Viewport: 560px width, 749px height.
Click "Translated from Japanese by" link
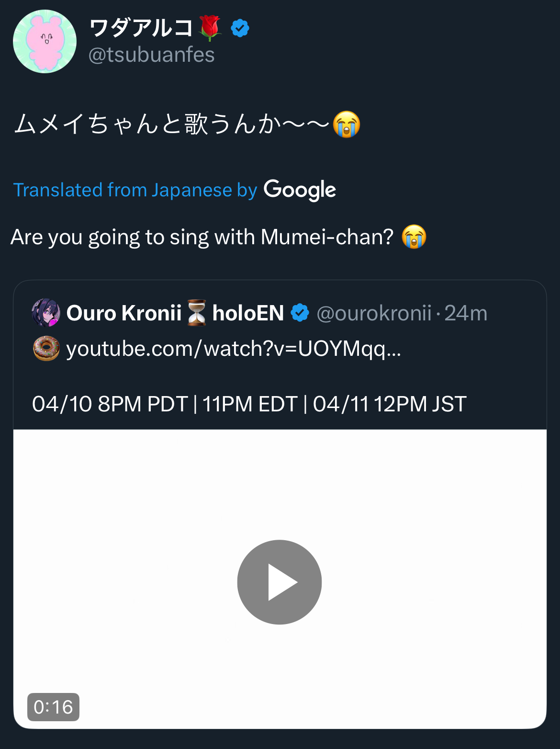(x=135, y=190)
